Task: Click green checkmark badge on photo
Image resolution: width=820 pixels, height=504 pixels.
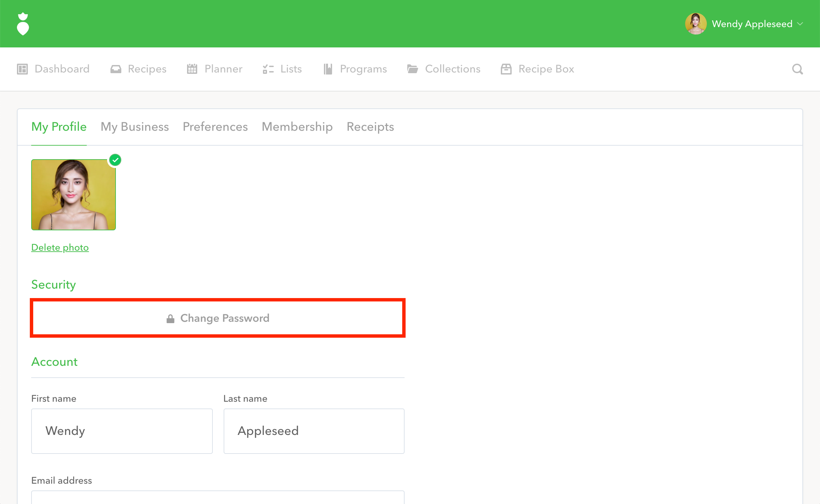Action: tap(115, 160)
